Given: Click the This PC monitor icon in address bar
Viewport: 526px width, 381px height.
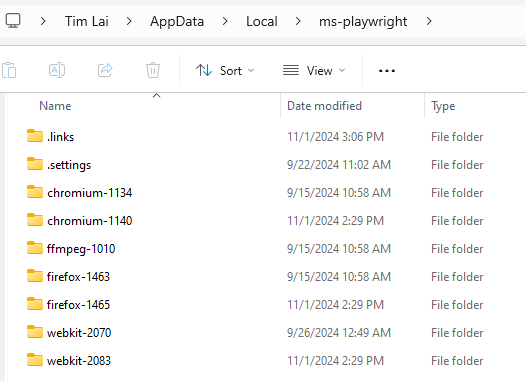Looking at the screenshot, I should [x=13, y=21].
